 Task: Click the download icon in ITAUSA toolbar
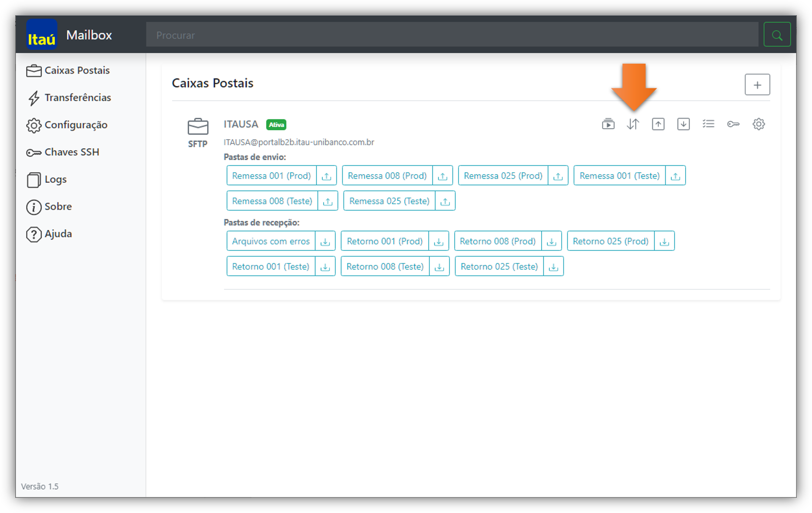pos(683,124)
